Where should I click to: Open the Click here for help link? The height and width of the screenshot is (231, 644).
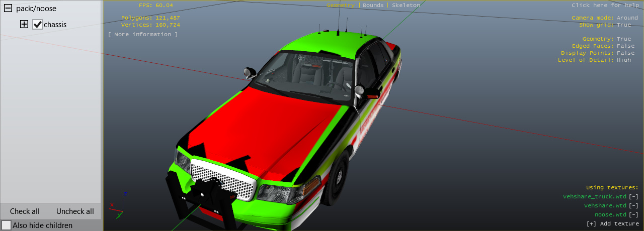tap(605, 5)
